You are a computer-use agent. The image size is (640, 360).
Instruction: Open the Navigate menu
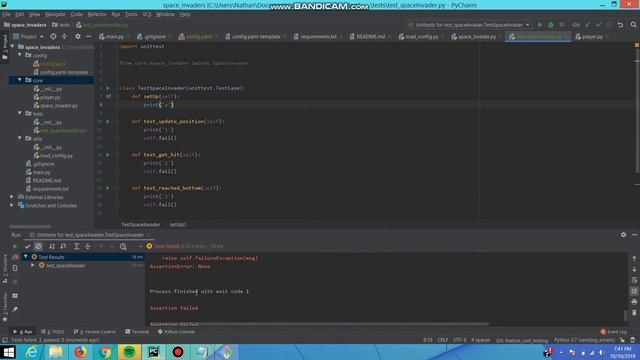pyautogui.click(x=55, y=14)
